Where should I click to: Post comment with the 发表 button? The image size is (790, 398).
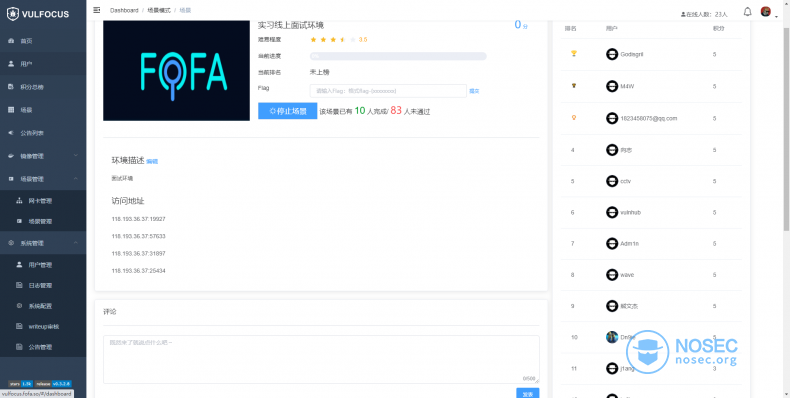point(528,393)
